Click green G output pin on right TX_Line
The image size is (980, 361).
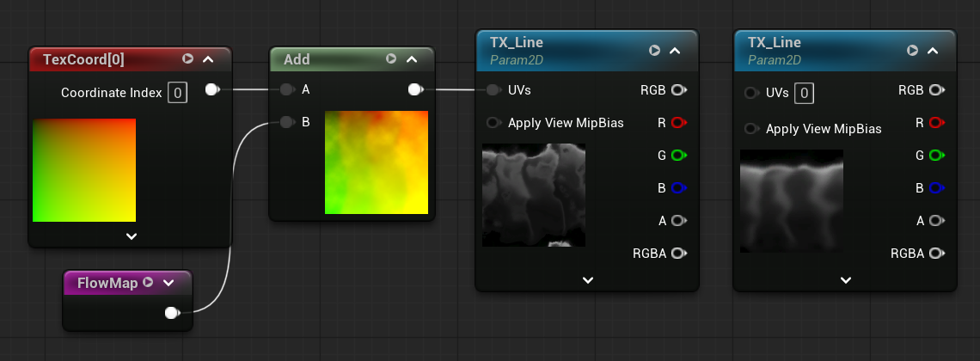click(x=936, y=155)
